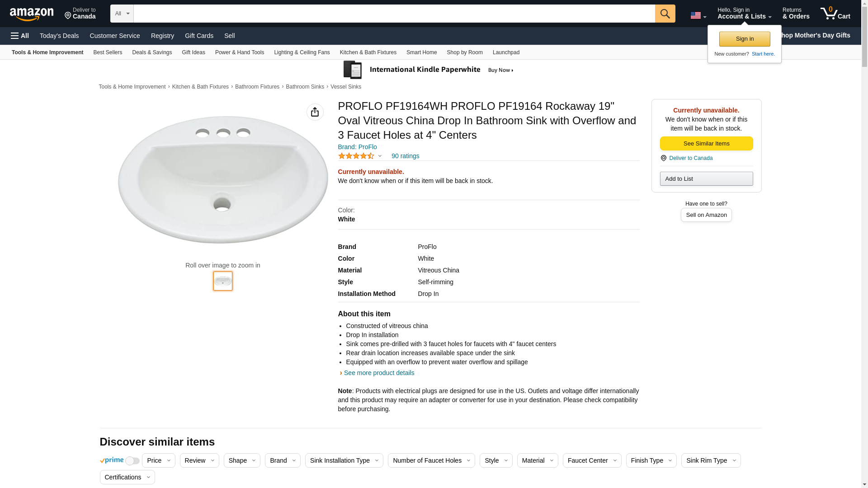Click the magnifying glass search button
The width and height of the screenshot is (868, 488).
(x=665, y=14)
